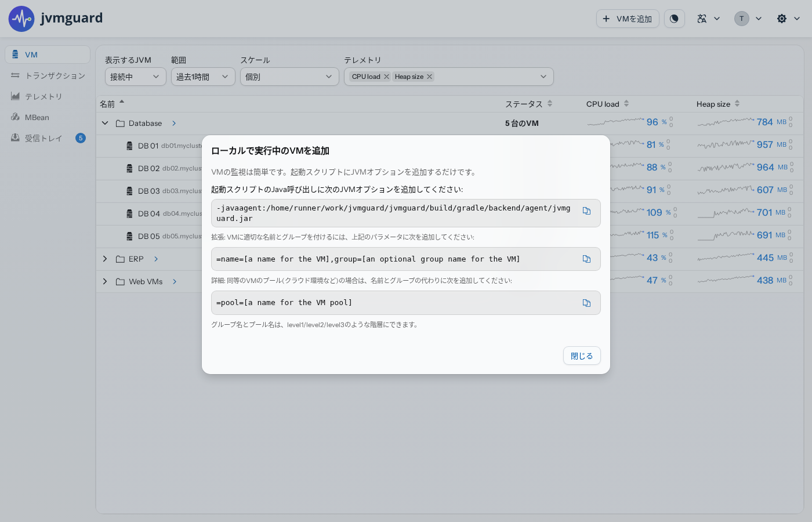This screenshot has width=812, height=522.
Task: Click the DB 05 server icon
Action: click(129, 237)
